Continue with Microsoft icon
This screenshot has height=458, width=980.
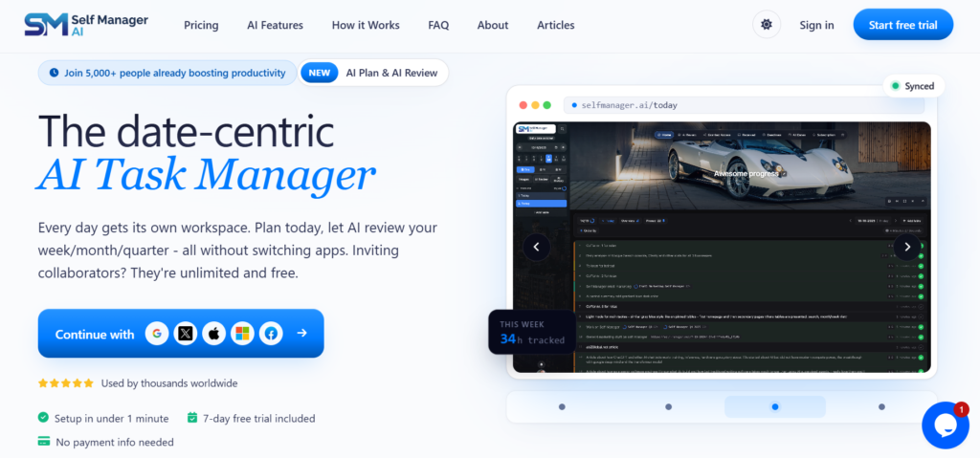click(242, 334)
